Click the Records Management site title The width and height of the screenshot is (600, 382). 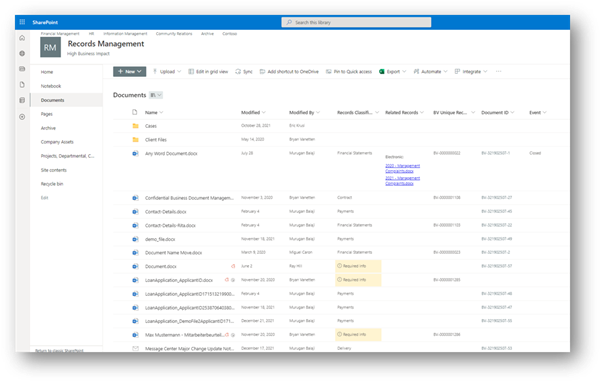pos(106,44)
